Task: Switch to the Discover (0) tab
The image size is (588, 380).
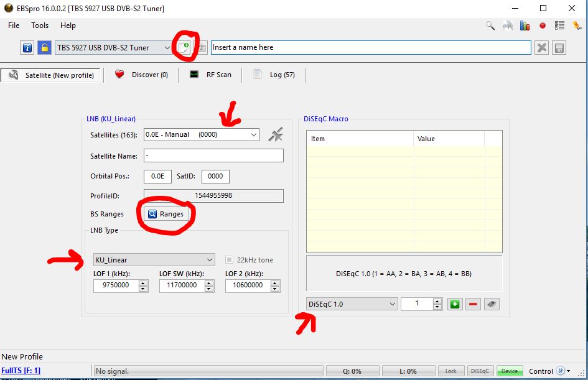Action: [x=141, y=75]
